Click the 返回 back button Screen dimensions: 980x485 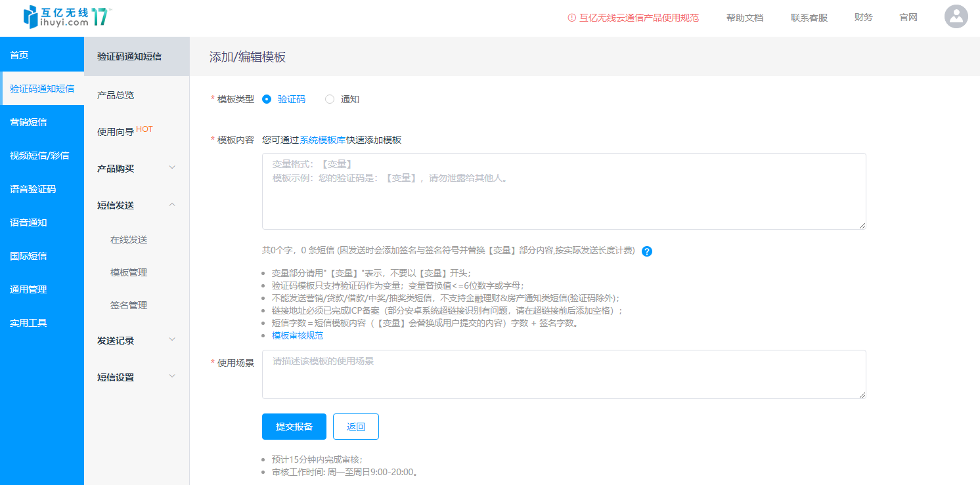(355, 427)
